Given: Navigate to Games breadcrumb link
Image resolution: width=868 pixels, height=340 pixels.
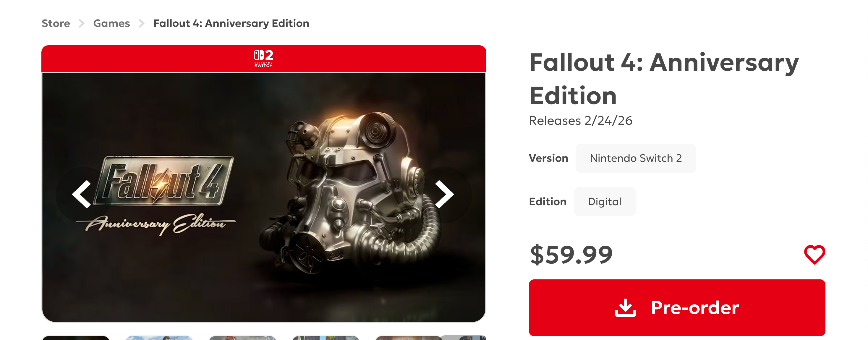Looking at the screenshot, I should click(111, 24).
